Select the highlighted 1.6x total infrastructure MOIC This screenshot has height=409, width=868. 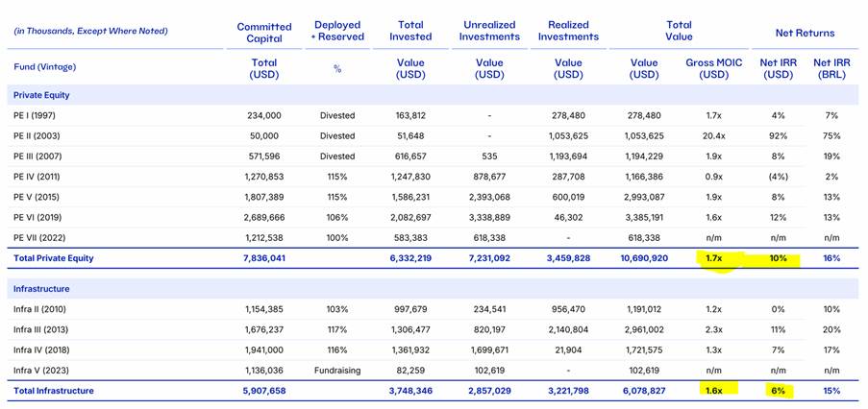713,391
